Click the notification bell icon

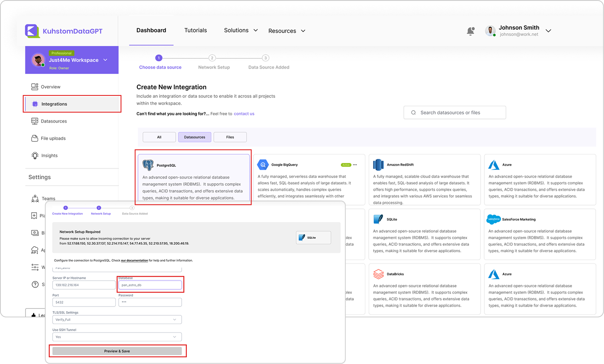point(471,31)
